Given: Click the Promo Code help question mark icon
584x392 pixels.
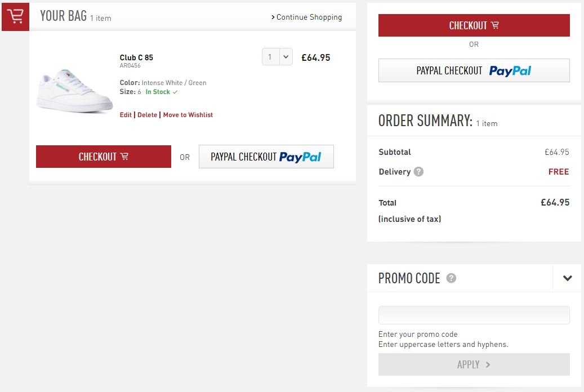Looking at the screenshot, I should [x=451, y=278].
